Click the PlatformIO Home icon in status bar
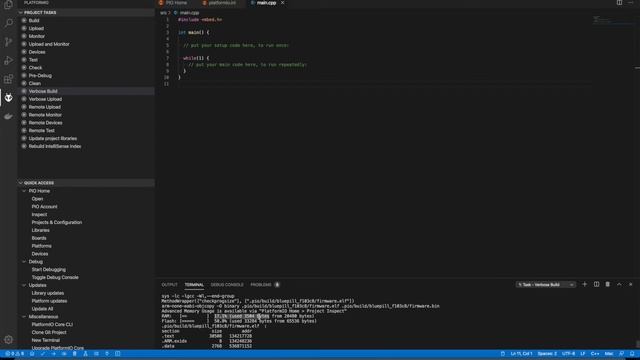The image size is (640, 360). click(x=32, y=354)
